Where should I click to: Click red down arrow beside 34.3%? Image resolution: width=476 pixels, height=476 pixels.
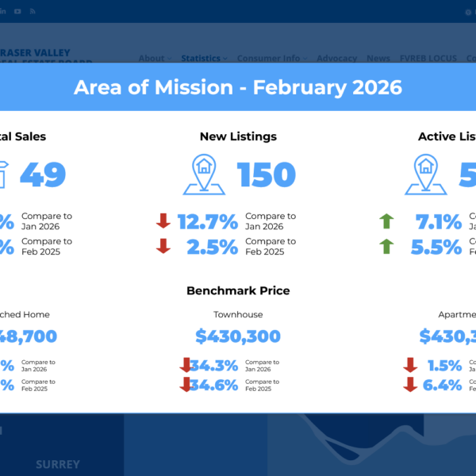click(186, 365)
